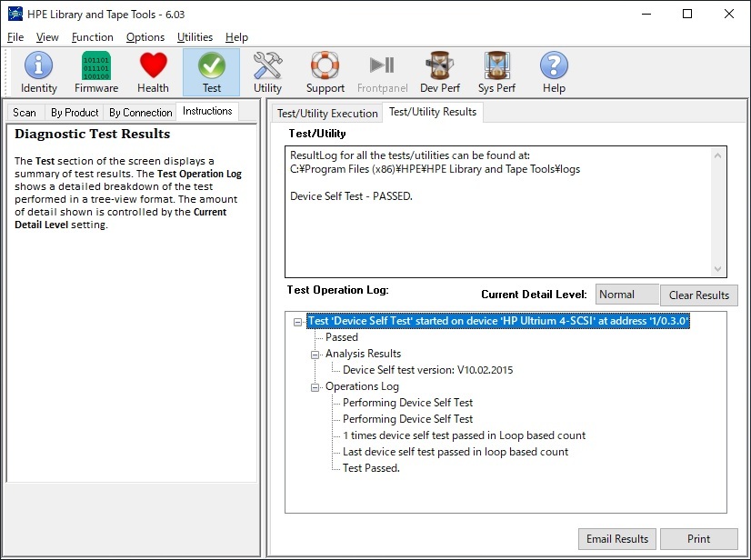Launch the Sys Perf hourglass icon
751x560 pixels.
(496, 73)
